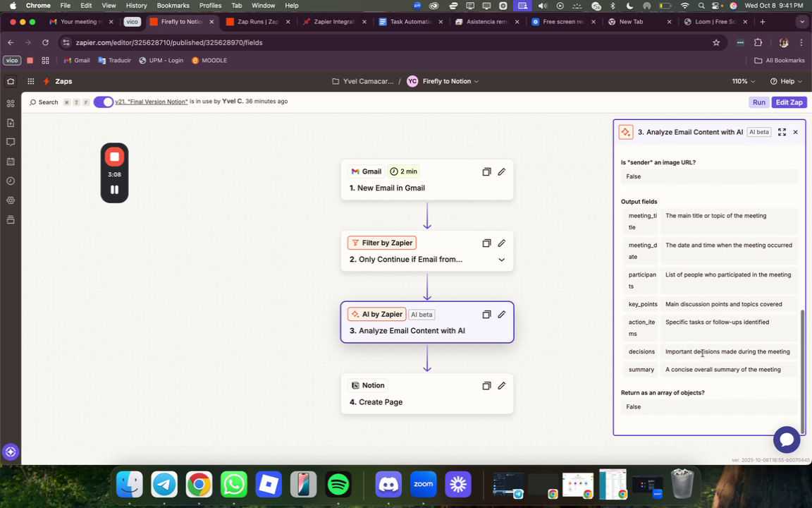Screen dimensions: 812x508
Task: Click the side panel scrollbar
Action: pyautogui.click(x=802, y=371)
